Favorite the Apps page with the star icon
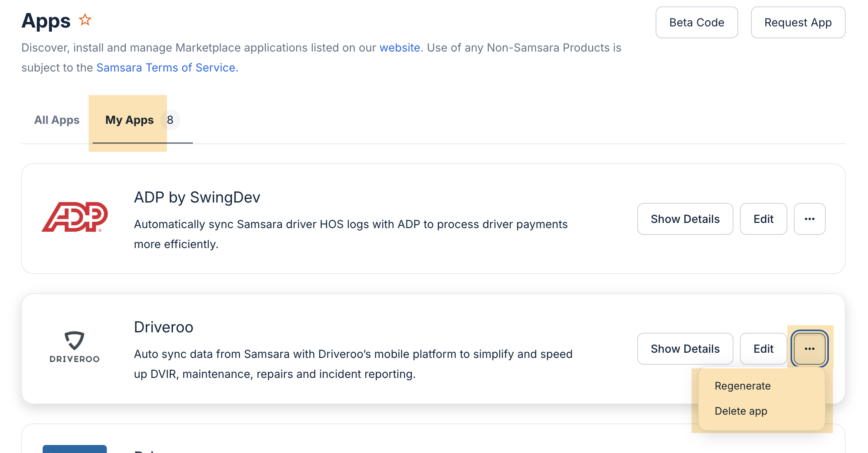 [x=85, y=20]
